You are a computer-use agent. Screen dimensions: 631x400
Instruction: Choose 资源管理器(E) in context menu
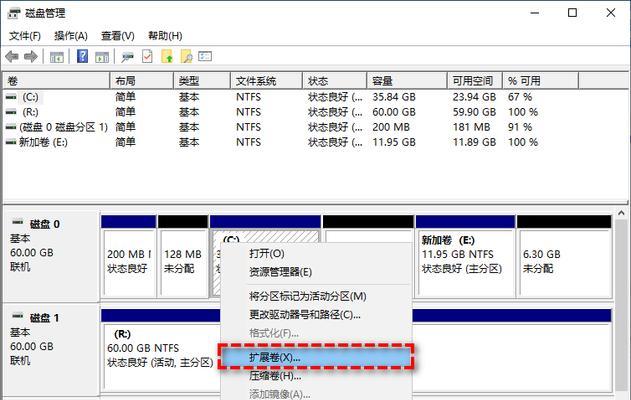316,272
